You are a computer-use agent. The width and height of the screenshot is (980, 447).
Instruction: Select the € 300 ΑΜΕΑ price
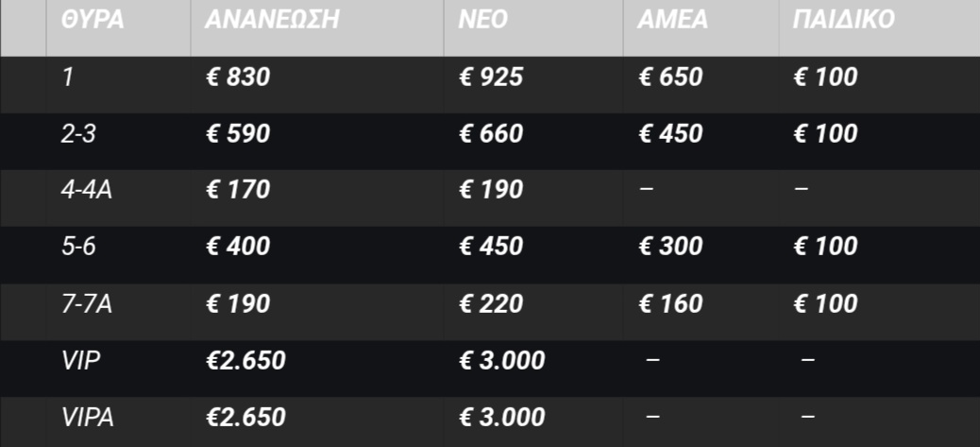pos(670,247)
